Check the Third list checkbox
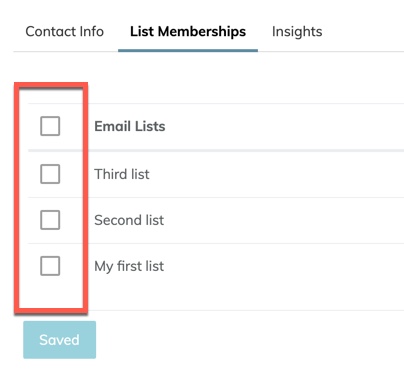 pyautogui.click(x=50, y=174)
